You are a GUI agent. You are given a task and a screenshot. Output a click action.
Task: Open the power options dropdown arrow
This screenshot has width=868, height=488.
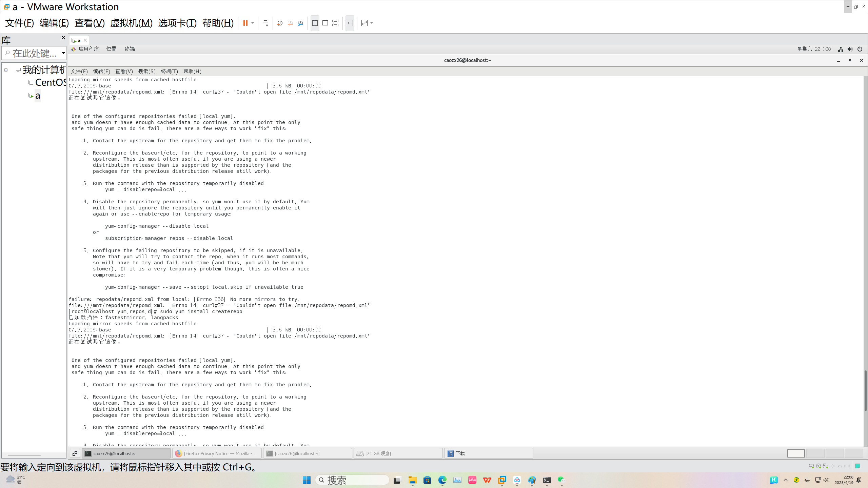[x=253, y=23]
